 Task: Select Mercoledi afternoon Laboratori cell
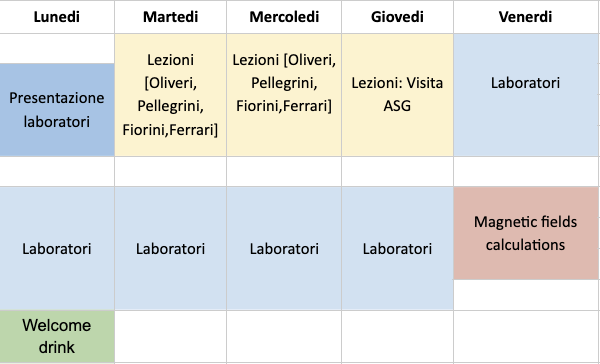pyautogui.click(x=284, y=248)
